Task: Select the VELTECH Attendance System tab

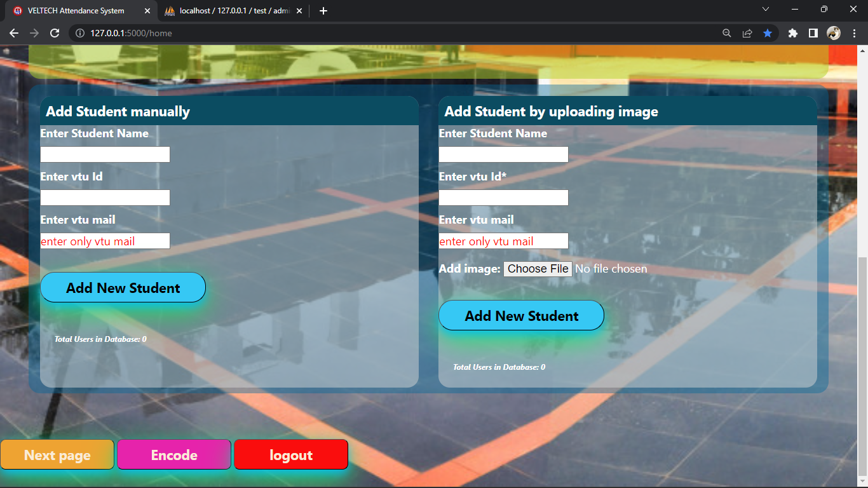Action: (76, 10)
